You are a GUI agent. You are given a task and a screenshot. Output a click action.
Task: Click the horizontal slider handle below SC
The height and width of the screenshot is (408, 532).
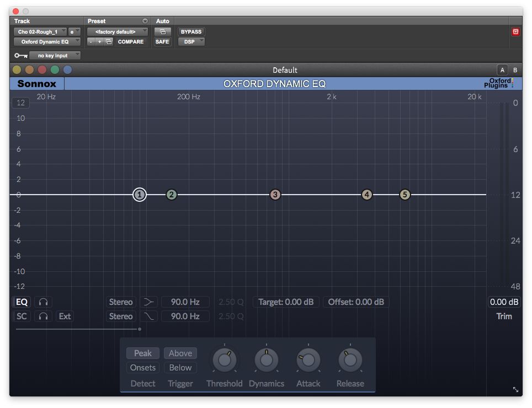click(x=140, y=329)
